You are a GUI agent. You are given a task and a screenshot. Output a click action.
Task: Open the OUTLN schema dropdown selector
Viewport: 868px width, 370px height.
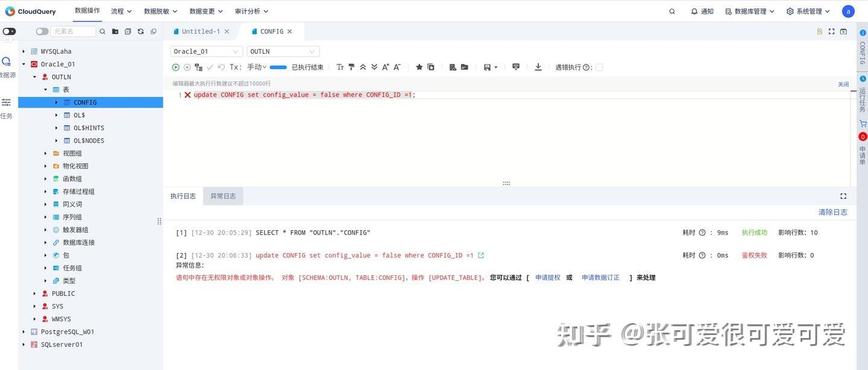[281, 51]
